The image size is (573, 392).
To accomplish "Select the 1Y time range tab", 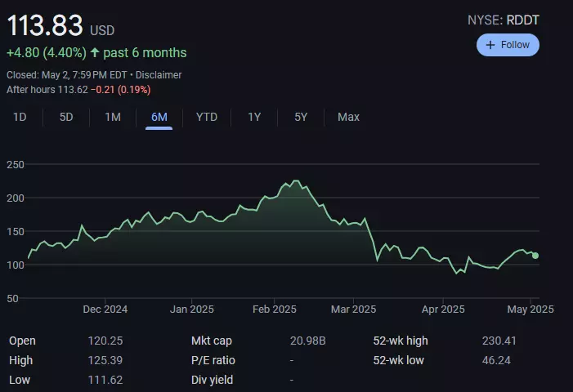I will click(254, 117).
